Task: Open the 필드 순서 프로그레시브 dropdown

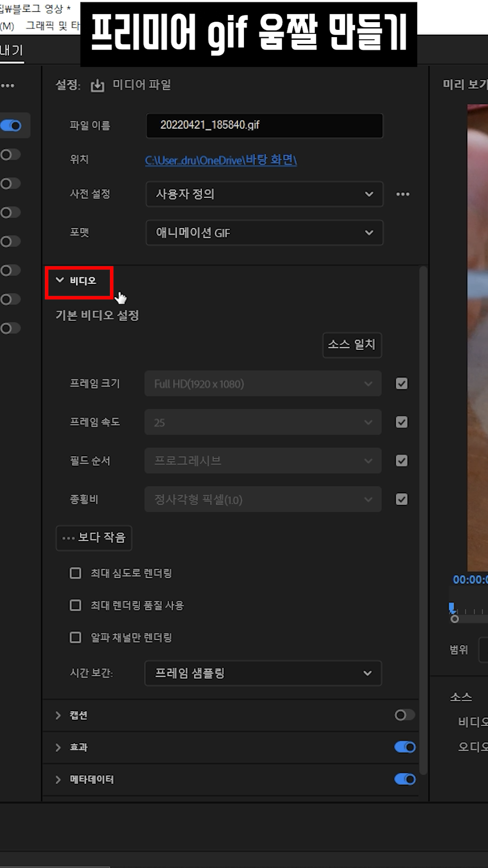Action: click(263, 461)
